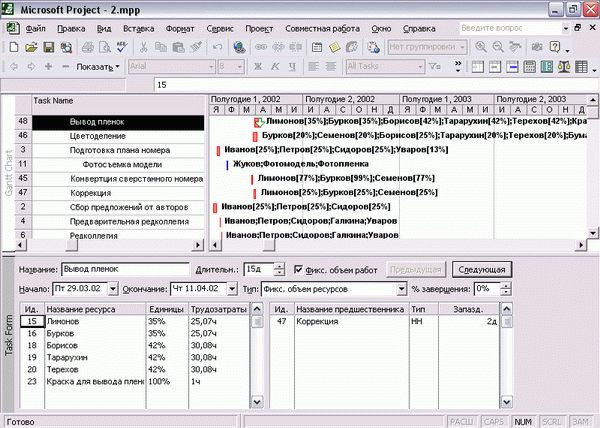Toggle italic formatting К
The image size is (600, 428).
(275, 67)
